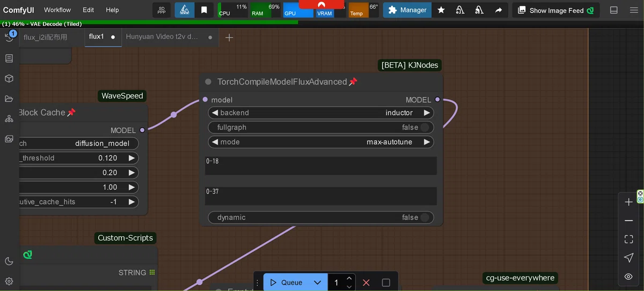
Task: Click the 0-37 text input field
Action: [x=321, y=196]
